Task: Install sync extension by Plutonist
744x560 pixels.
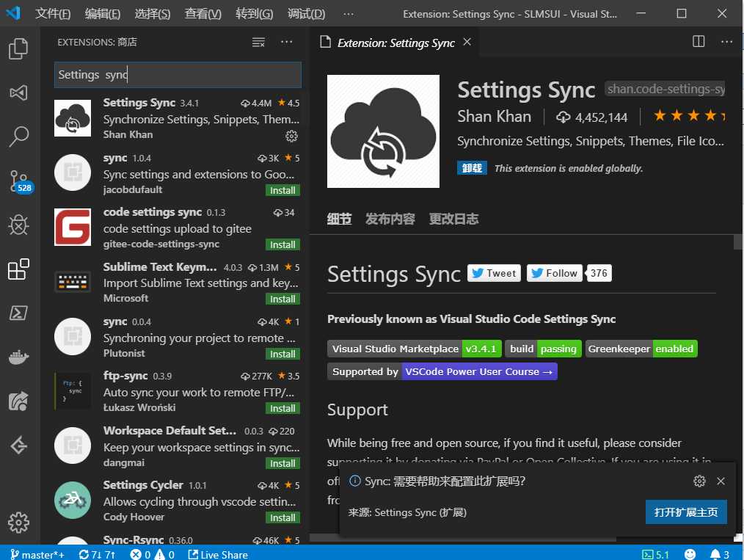Action: coord(282,354)
